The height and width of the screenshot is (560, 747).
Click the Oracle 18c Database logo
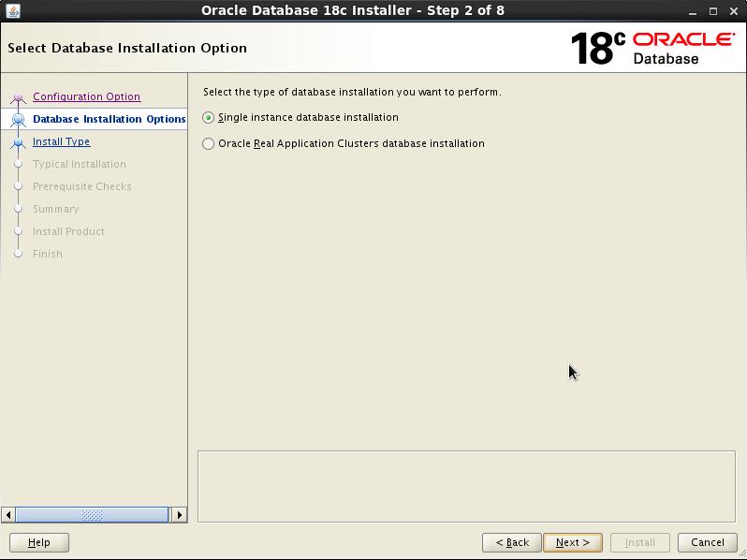pos(652,48)
